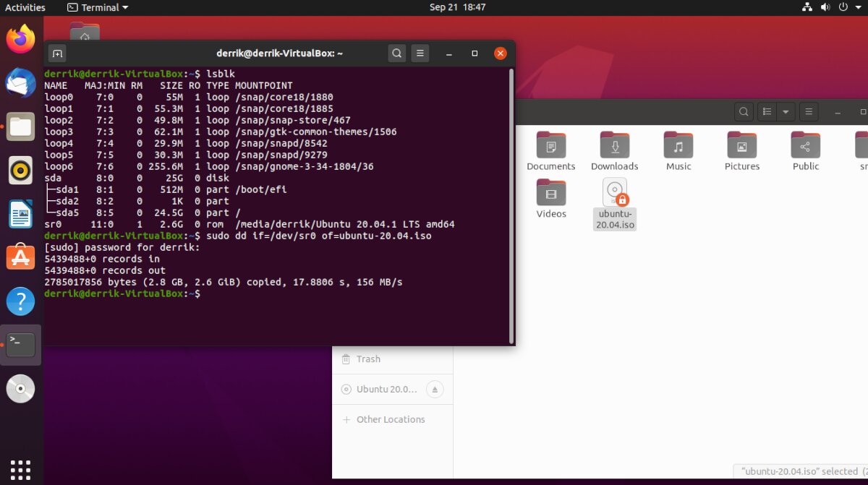Launch LibreOffice Writer from the dock
The image size is (868, 485).
[x=20, y=215]
